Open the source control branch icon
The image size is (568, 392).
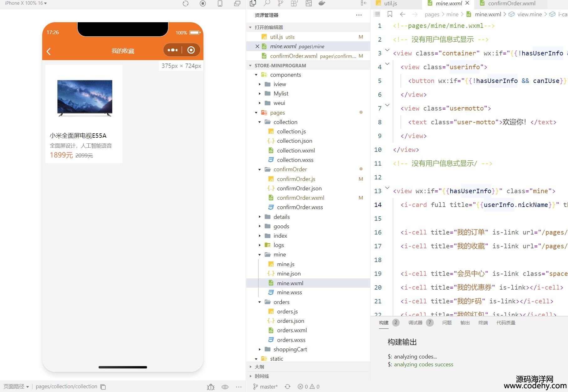280,3
